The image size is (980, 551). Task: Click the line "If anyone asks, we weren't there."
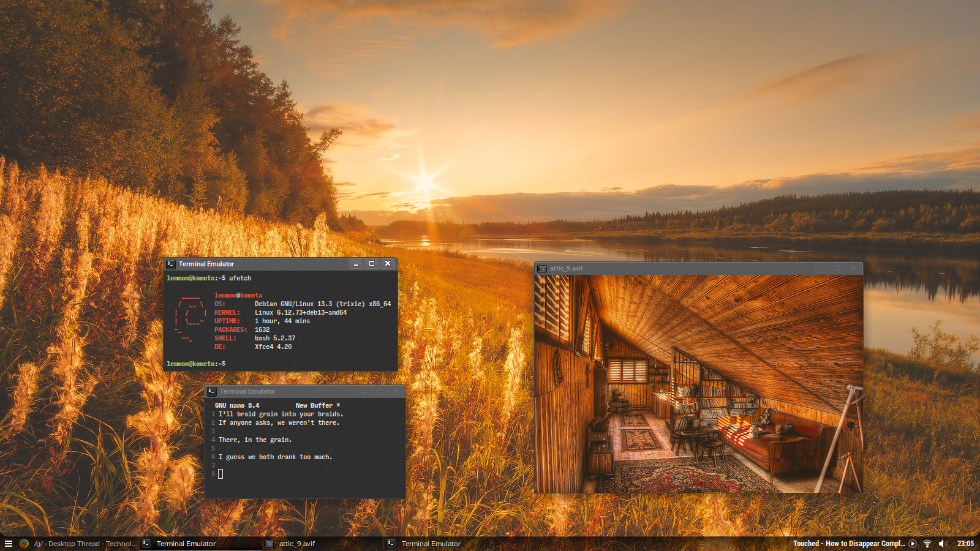click(279, 422)
